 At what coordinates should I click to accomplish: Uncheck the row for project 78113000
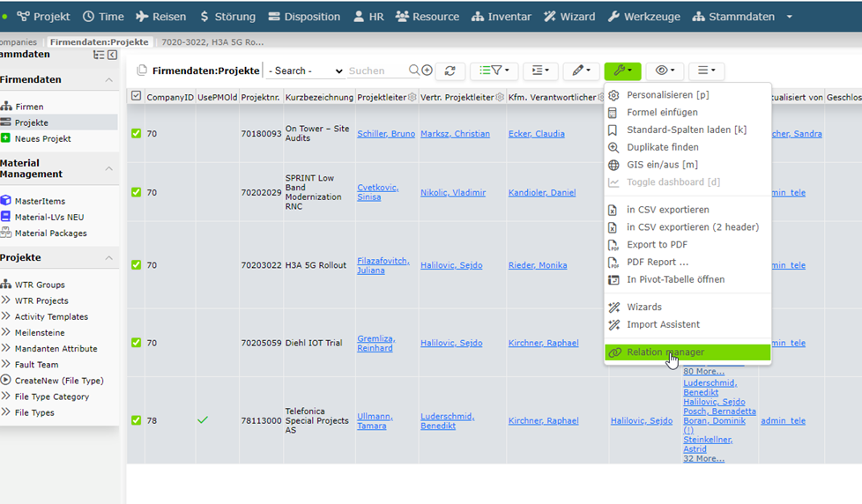coord(136,420)
